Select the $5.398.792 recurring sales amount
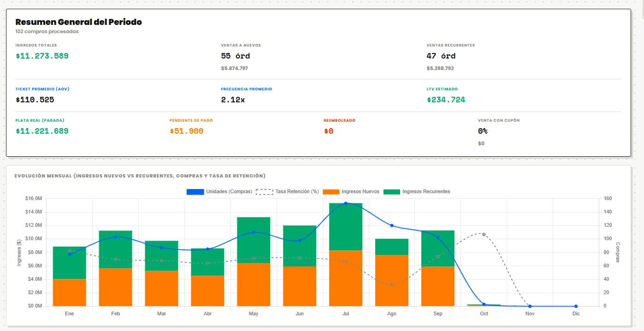Image resolution: width=644 pixels, height=331 pixels. (x=440, y=68)
